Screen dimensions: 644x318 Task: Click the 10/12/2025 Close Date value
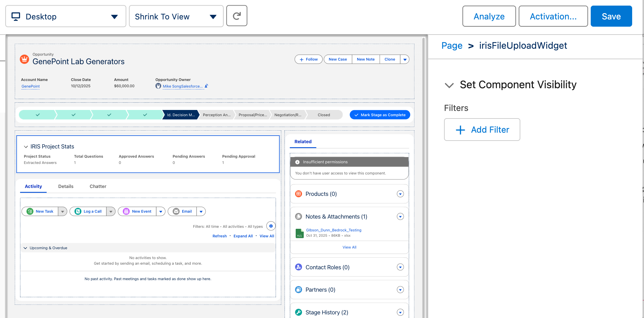click(x=81, y=86)
